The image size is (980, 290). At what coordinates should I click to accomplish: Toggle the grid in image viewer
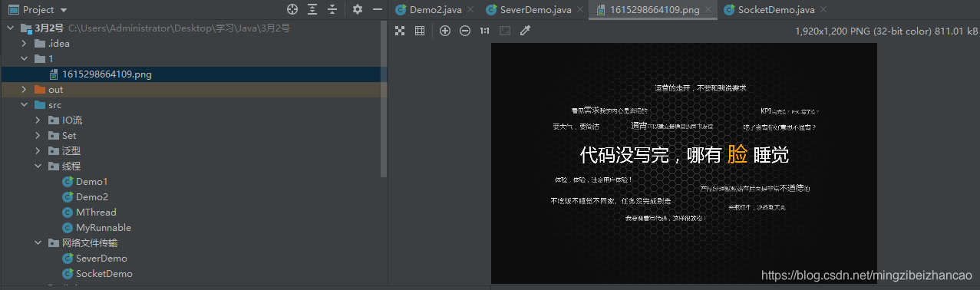point(420,31)
